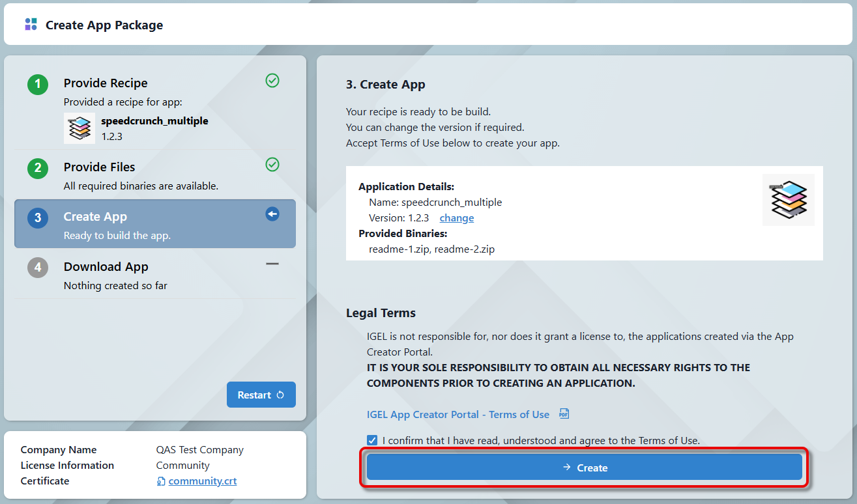This screenshot has height=504, width=857.
Task: Click the 'Version: 1.2.3' text
Action: coord(399,218)
